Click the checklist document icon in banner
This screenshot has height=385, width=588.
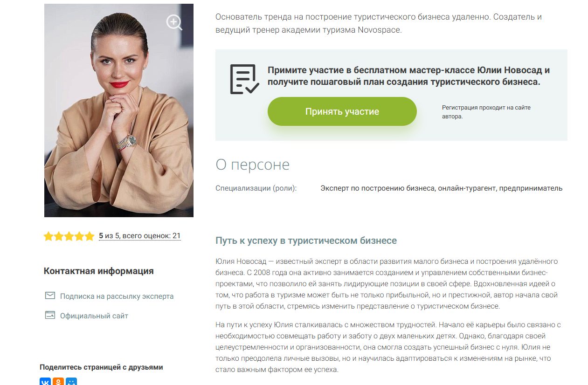coord(244,79)
